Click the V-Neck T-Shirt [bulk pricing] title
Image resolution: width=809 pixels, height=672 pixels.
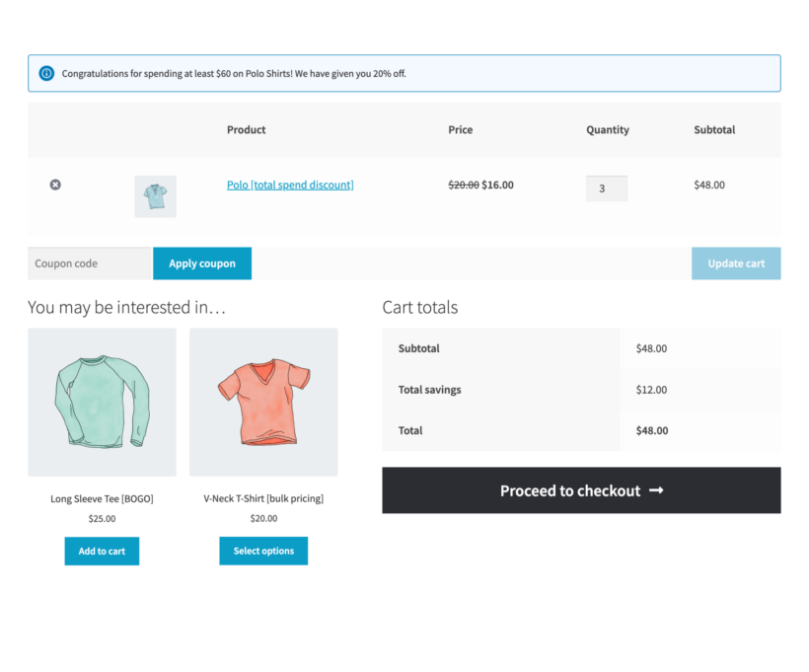tap(263, 498)
